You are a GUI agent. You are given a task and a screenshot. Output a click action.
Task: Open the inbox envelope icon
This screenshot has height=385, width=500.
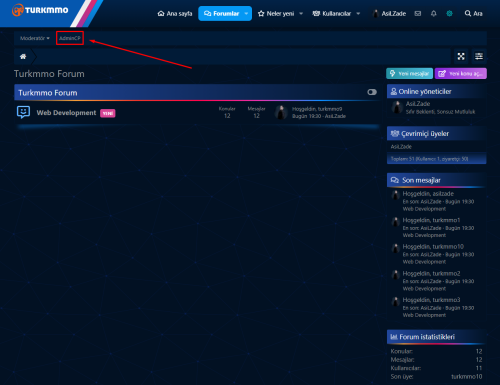point(418,13)
